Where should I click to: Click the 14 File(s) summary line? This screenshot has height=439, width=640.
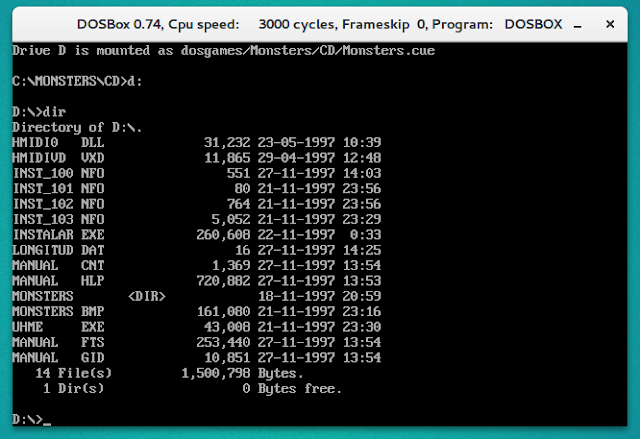point(169,373)
